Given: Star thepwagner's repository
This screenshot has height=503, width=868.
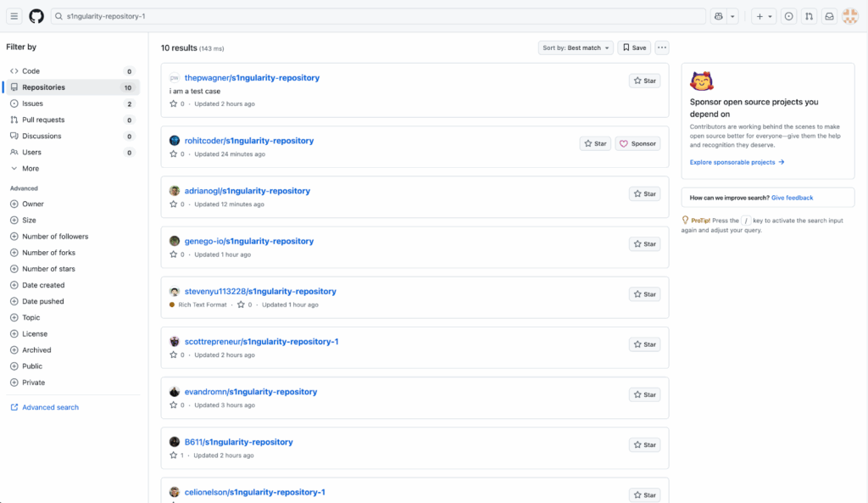Looking at the screenshot, I should (x=645, y=81).
